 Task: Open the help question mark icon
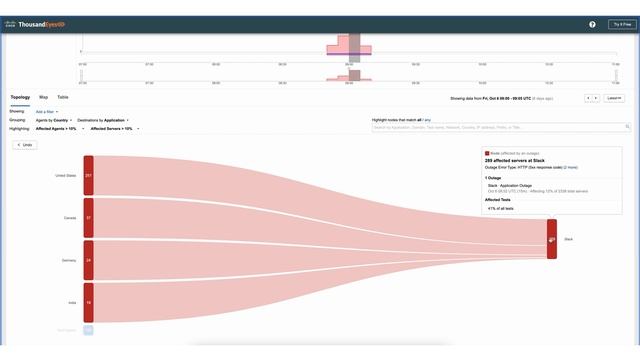[x=592, y=24]
